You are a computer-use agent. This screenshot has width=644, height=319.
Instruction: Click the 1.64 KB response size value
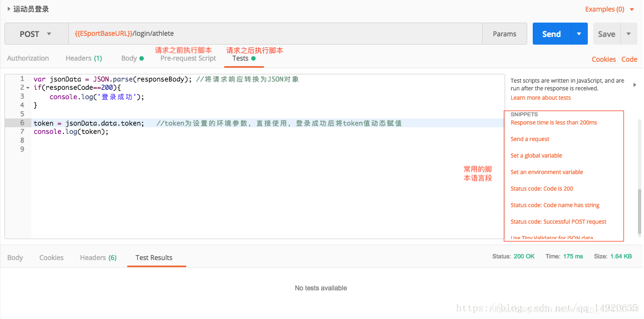click(621, 256)
